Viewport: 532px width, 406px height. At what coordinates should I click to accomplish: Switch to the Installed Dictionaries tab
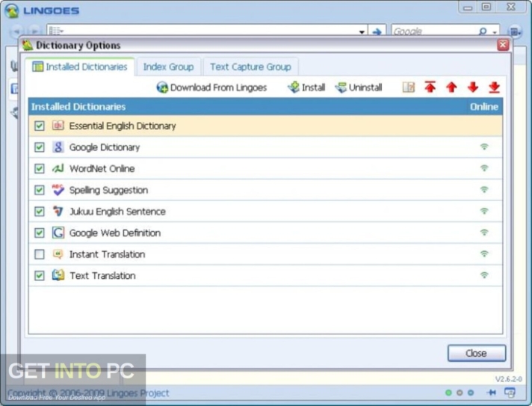(x=80, y=67)
